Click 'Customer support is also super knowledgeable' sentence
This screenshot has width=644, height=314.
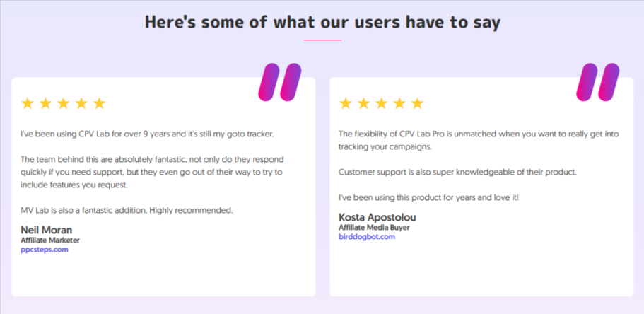click(x=458, y=173)
